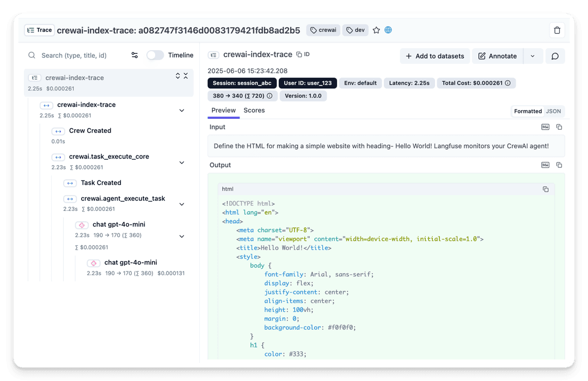Select the Task Created span
This screenshot has height=381, width=588.
[x=101, y=183]
